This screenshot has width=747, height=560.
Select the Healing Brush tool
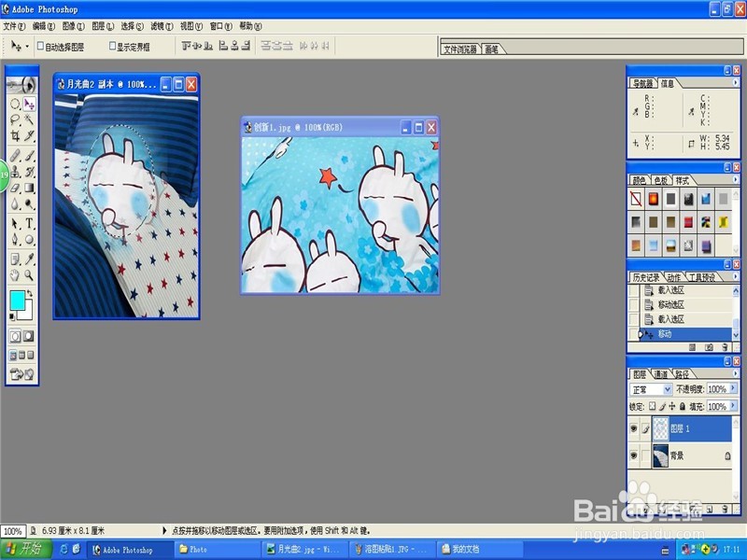tap(15, 155)
